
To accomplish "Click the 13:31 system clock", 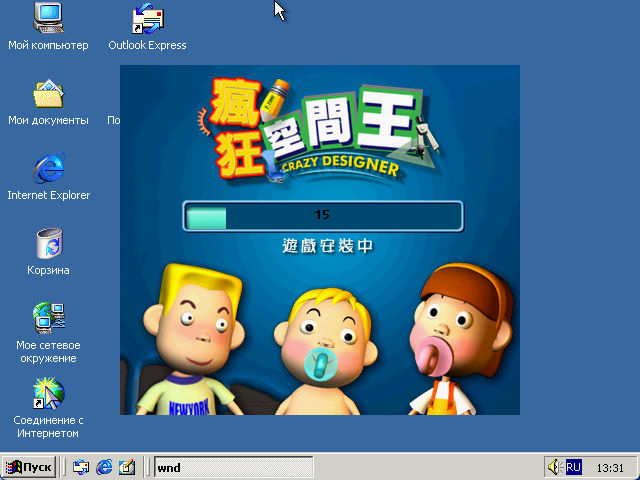I will pos(610,468).
